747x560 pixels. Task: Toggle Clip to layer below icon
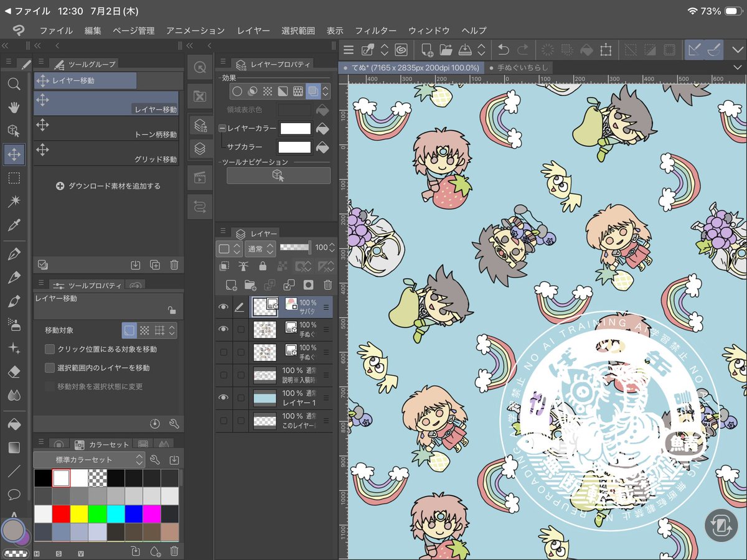[224, 266]
